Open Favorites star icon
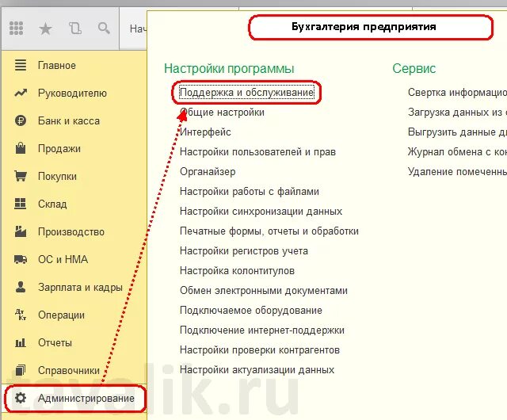The height and width of the screenshot is (420, 507). [45, 29]
